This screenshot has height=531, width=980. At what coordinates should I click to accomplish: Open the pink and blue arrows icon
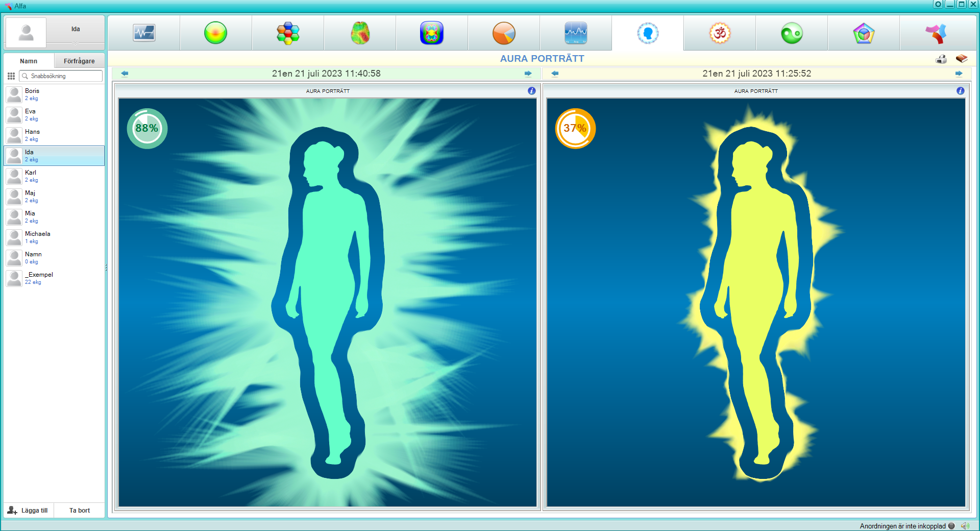pyautogui.click(x=936, y=33)
